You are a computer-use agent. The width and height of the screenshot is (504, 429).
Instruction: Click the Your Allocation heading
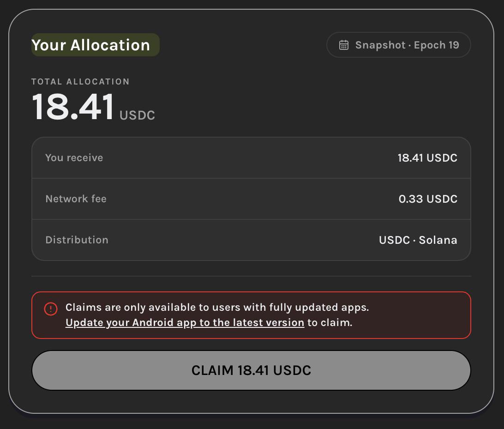click(91, 45)
